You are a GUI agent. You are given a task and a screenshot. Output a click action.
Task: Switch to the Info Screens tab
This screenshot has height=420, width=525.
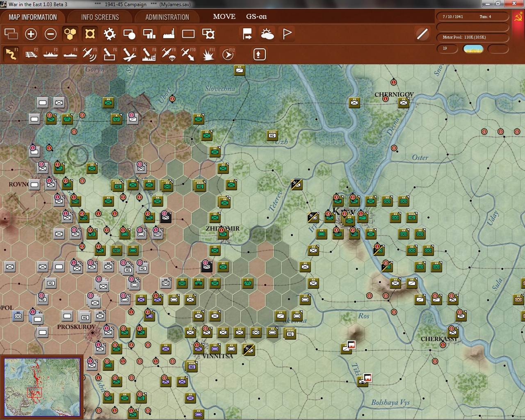pos(100,17)
